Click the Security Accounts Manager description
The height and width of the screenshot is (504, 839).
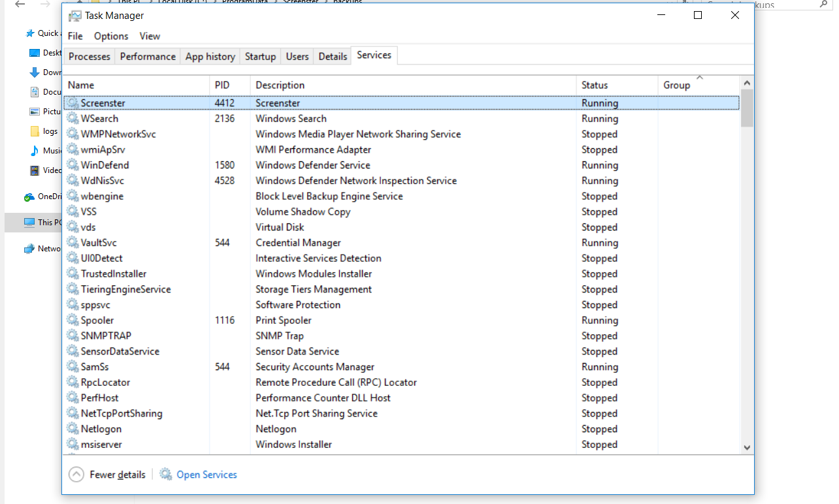315,367
